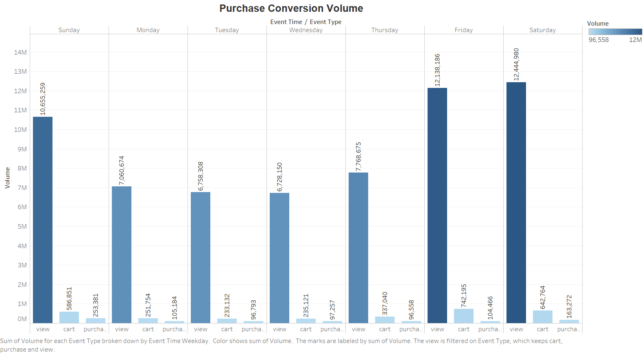
Task: Click the Thursday column header
Action: click(x=385, y=30)
